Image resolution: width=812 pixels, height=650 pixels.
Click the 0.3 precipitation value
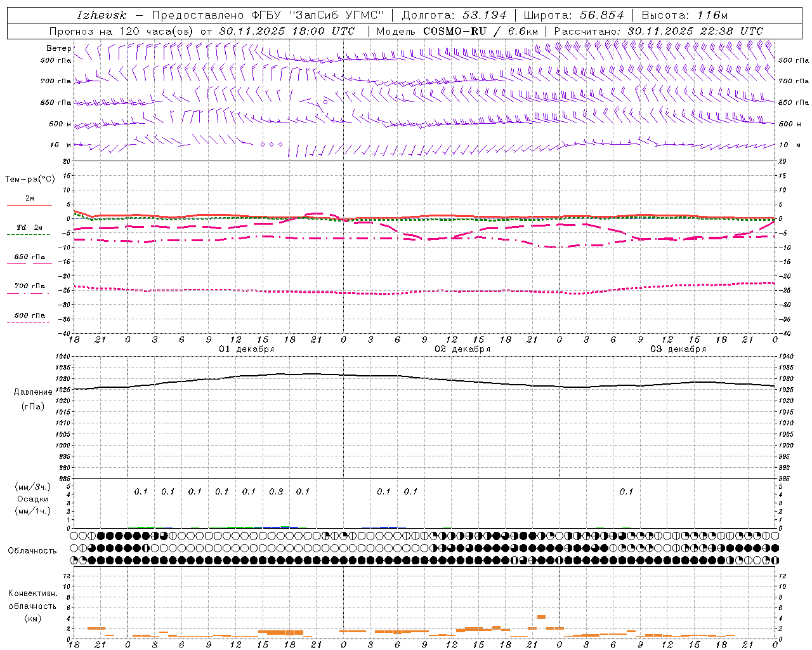pos(276,492)
